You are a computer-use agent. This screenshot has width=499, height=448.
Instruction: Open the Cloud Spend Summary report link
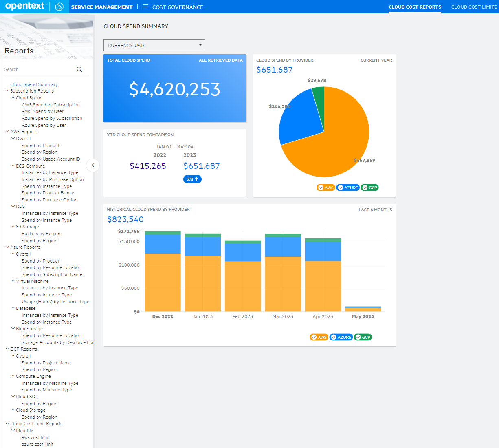34,84
